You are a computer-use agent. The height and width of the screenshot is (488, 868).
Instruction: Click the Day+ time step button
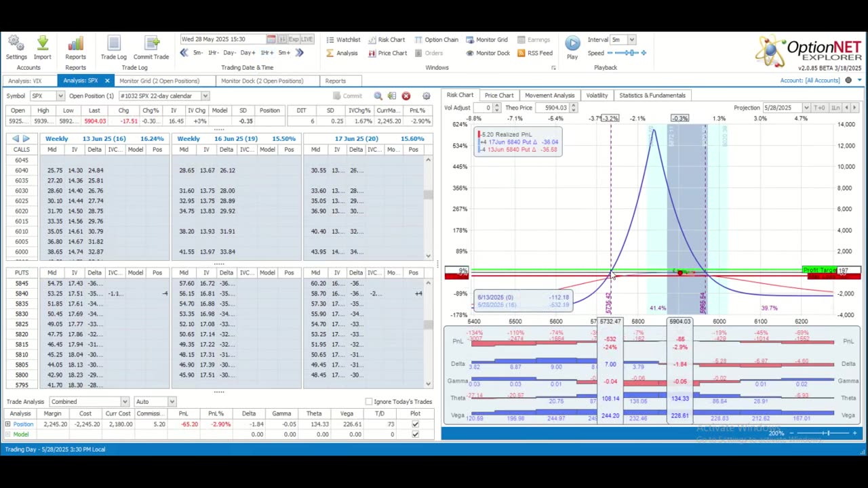[248, 53]
